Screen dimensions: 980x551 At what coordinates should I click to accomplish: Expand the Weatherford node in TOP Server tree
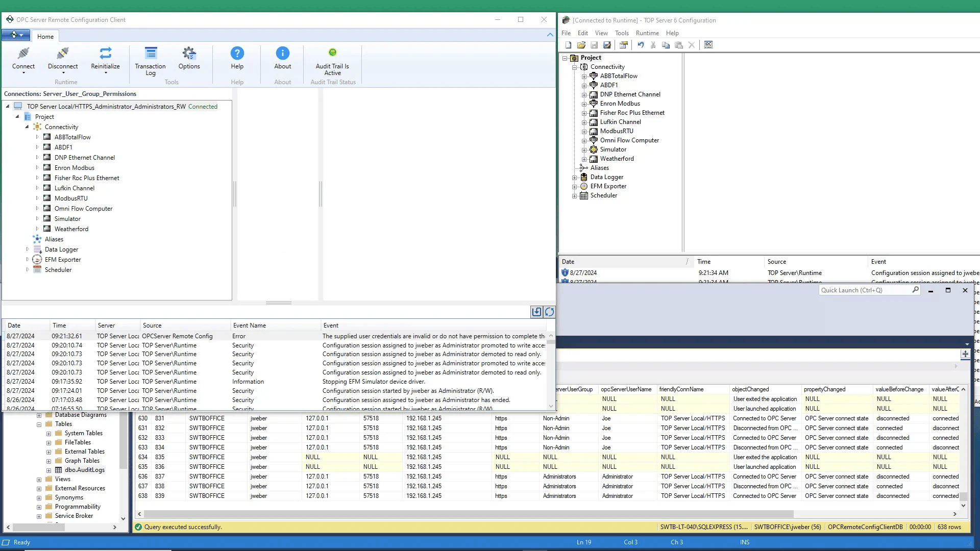tap(584, 159)
